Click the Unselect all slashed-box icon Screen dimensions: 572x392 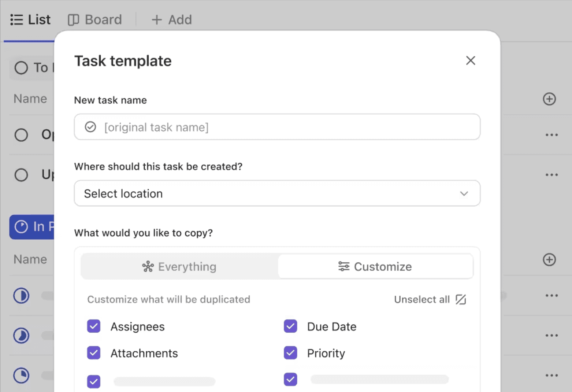461,299
